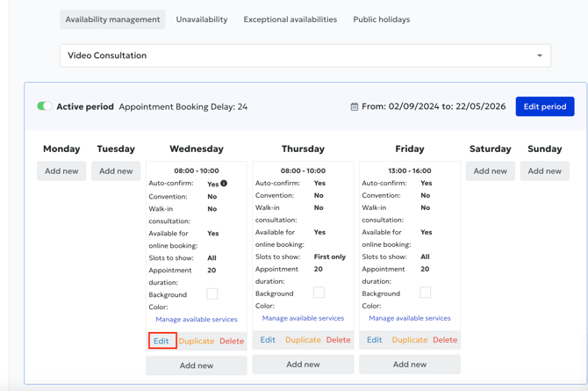Go to the Public holidays tab
This screenshot has height=391, width=588.
(381, 19)
